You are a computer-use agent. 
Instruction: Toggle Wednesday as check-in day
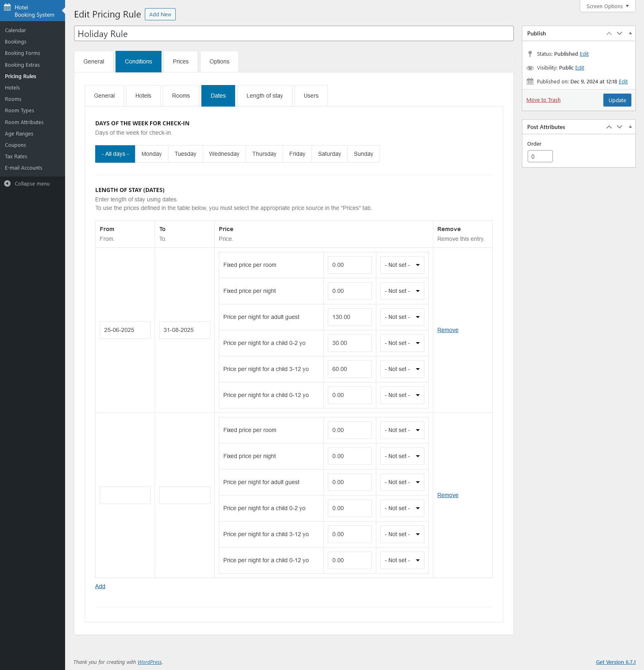[224, 154]
